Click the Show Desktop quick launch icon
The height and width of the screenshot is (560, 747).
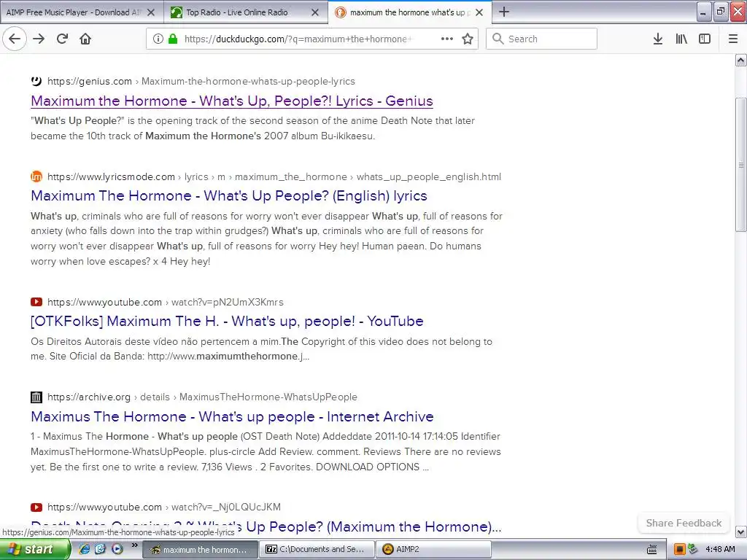coord(100,549)
